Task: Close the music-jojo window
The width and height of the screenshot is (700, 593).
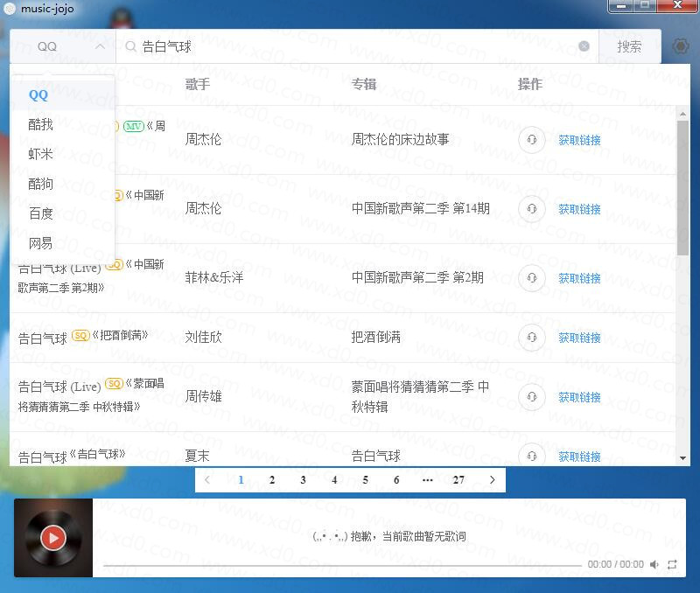Action: [x=677, y=6]
